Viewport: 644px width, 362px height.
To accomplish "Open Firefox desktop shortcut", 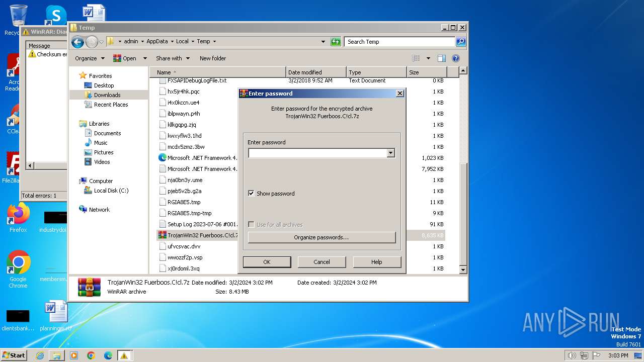I will coord(18,218).
